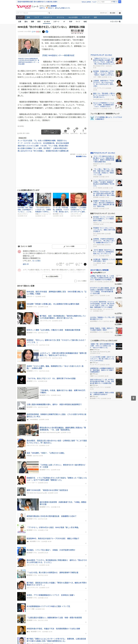Click the blue web search magnifier button
Screen dimensions: 138x644
pos(120,2)
